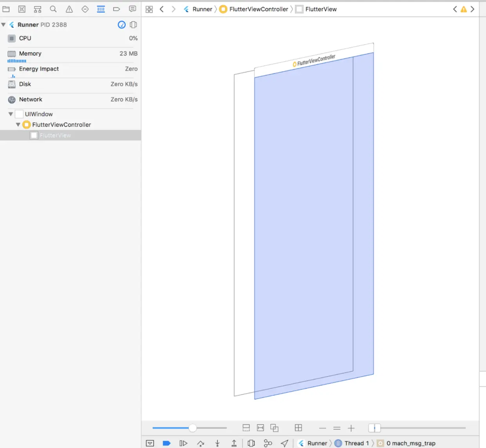Collapse the Runner PID 2388 process
This screenshot has width=486, height=448.
(4, 25)
